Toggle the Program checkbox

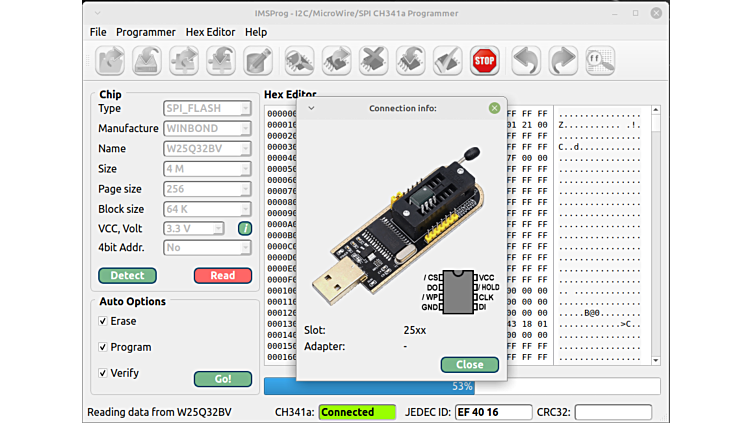pos(103,347)
